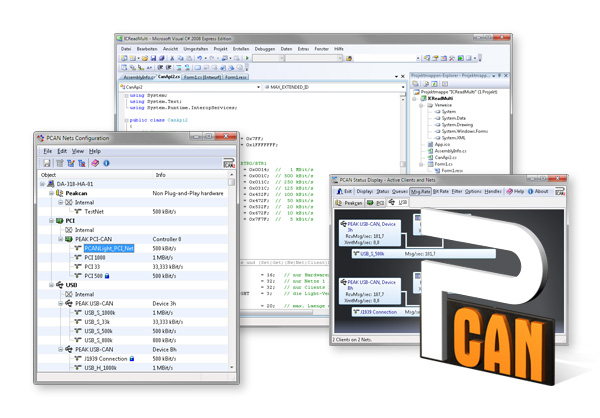Collapse Verweise folder in Projektmappen-Explorer
Viewport: 600px width, 418px height.
click(x=421, y=105)
